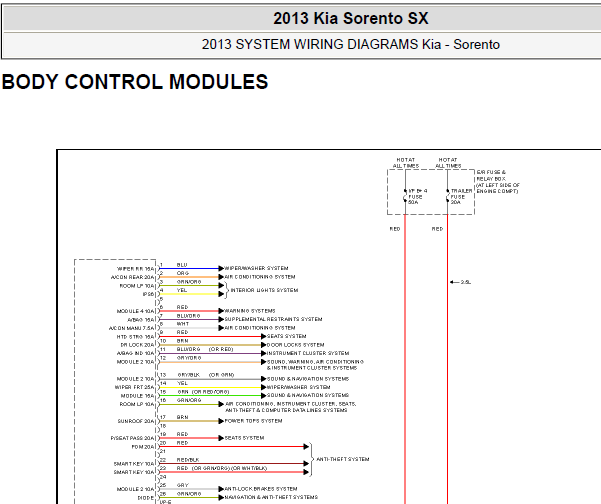Click the 'I/P B+ 4 FUSE 50A' label

pyautogui.click(x=417, y=197)
